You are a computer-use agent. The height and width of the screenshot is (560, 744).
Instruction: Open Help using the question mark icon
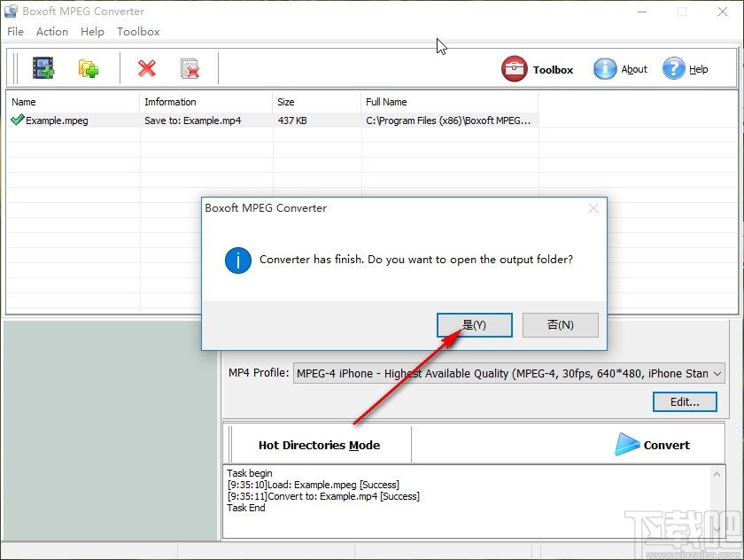676,69
